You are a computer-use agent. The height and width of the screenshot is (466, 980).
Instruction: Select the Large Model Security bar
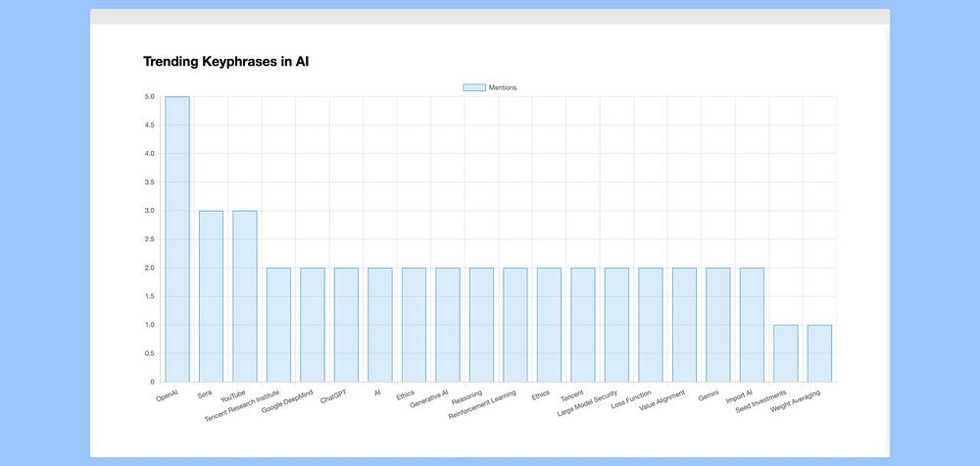(616, 325)
